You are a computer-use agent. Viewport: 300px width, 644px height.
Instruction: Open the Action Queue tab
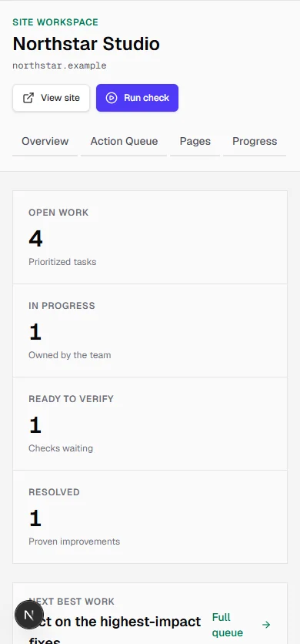[124, 141]
